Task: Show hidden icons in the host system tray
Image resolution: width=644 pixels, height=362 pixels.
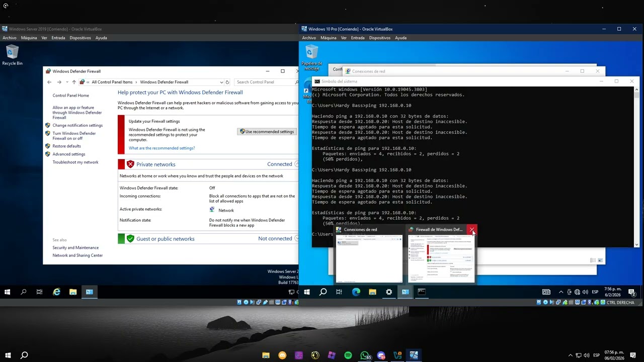Action: pyautogui.click(x=570, y=355)
